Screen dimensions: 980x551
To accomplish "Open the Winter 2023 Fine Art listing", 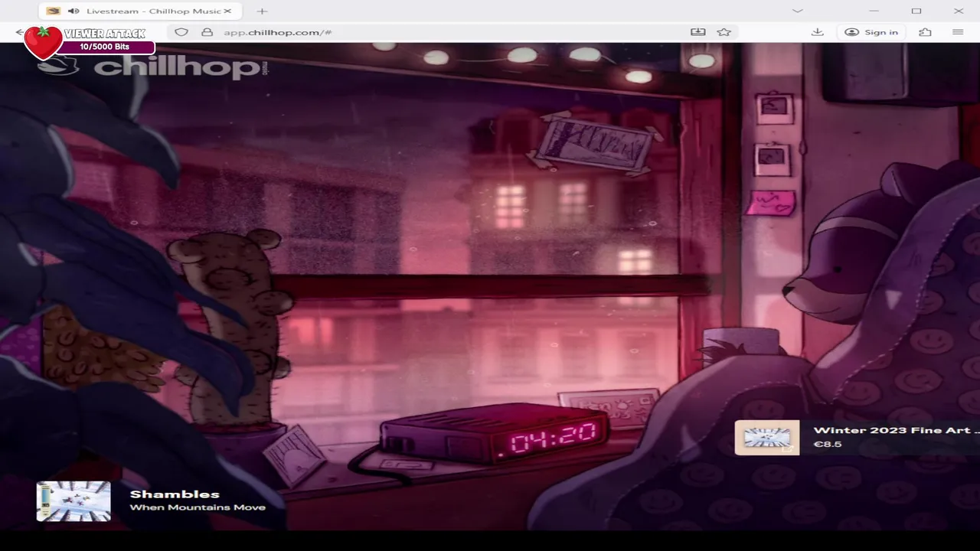I will (x=896, y=430).
